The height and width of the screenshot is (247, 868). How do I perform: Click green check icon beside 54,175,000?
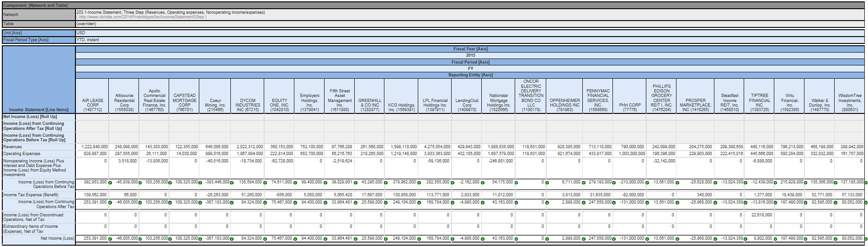(516, 183)
